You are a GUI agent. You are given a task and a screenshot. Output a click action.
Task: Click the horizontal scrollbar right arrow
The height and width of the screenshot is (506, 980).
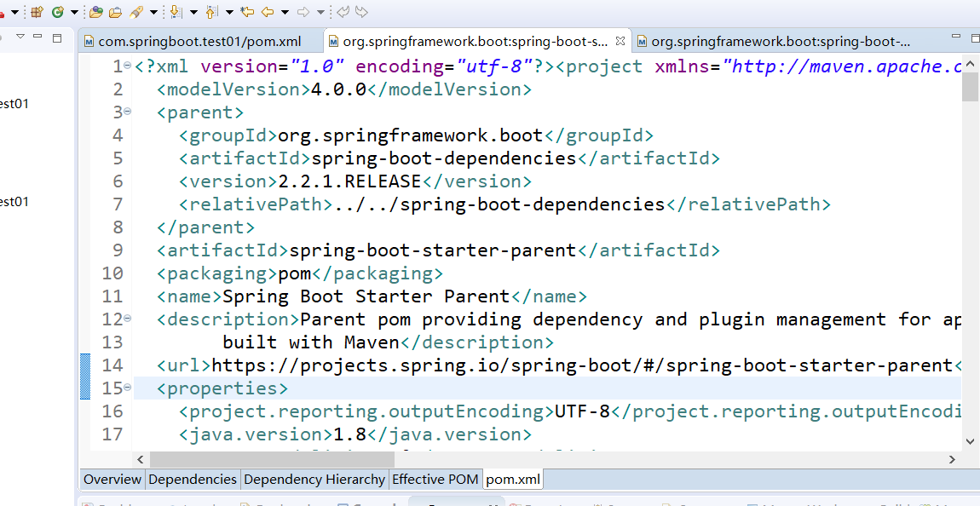click(953, 459)
